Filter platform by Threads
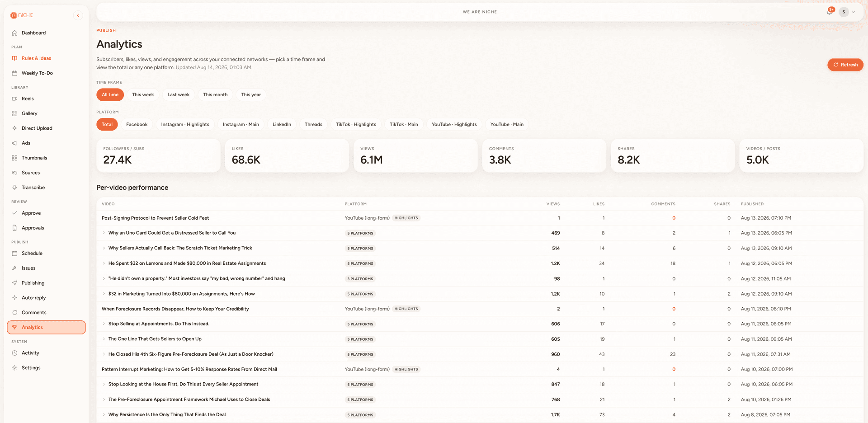 (313, 125)
